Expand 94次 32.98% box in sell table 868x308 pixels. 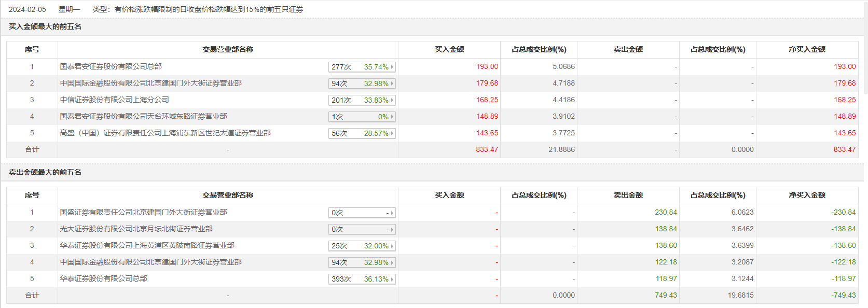362,262
